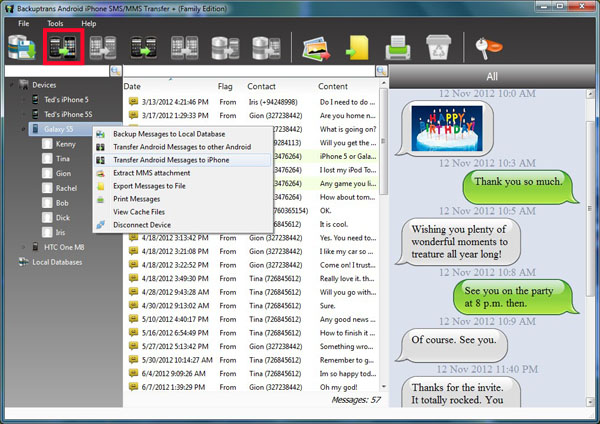The height and width of the screenshot is (424, 600).
Task: Click 'Iris (+94248998)' contact cell
Action: 273,102
